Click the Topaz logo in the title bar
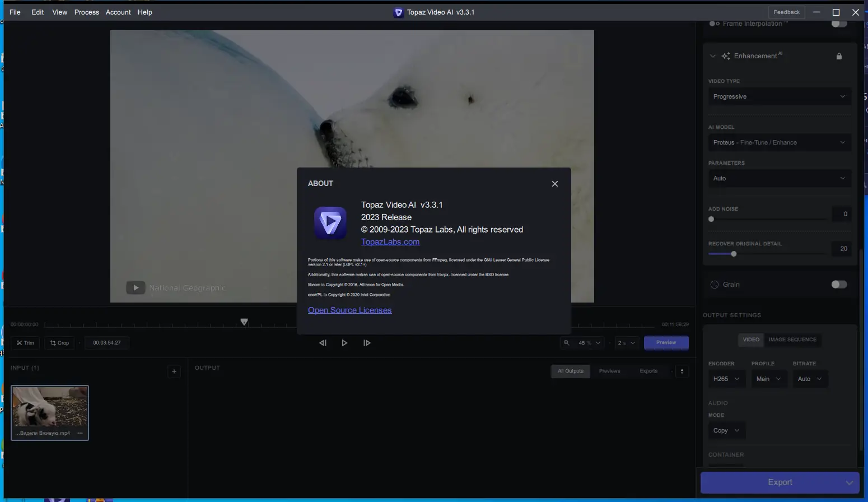 tap(399, 12)
